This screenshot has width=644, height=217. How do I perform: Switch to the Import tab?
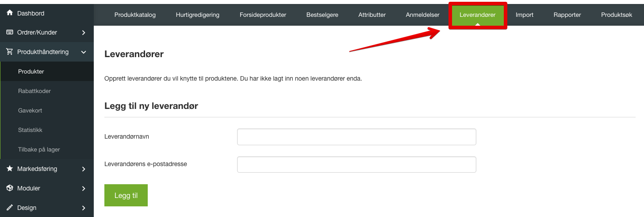pos(525,15)
